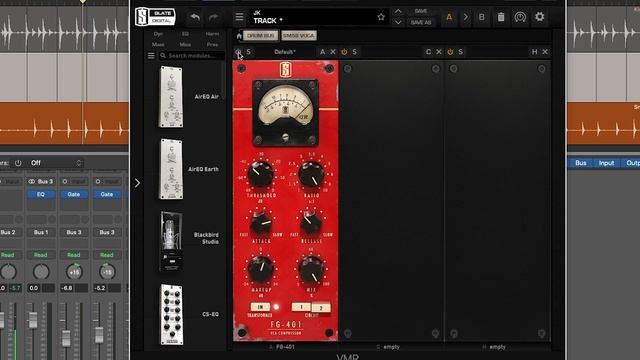Click the home icon beside DRUM BUS
Viewport: 640px width, 360px height.
(239, 36)
